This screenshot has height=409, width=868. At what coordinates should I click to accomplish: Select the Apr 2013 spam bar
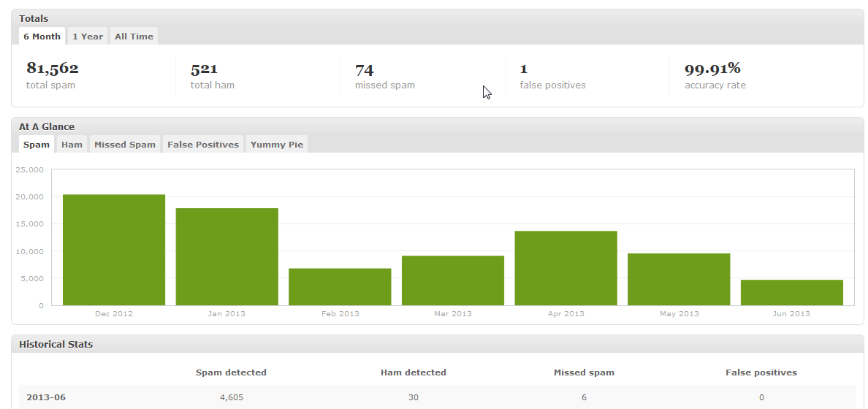click(x=566, y=268)
